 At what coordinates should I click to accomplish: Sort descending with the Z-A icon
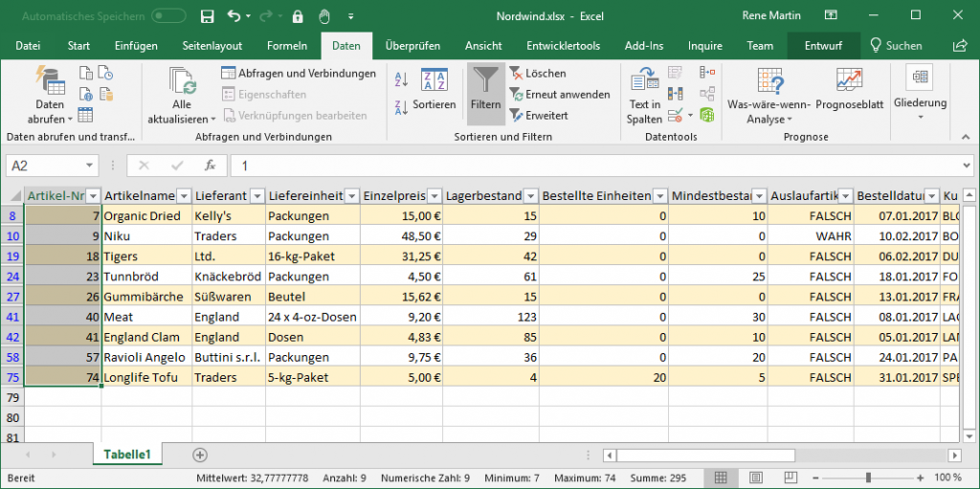401,108
